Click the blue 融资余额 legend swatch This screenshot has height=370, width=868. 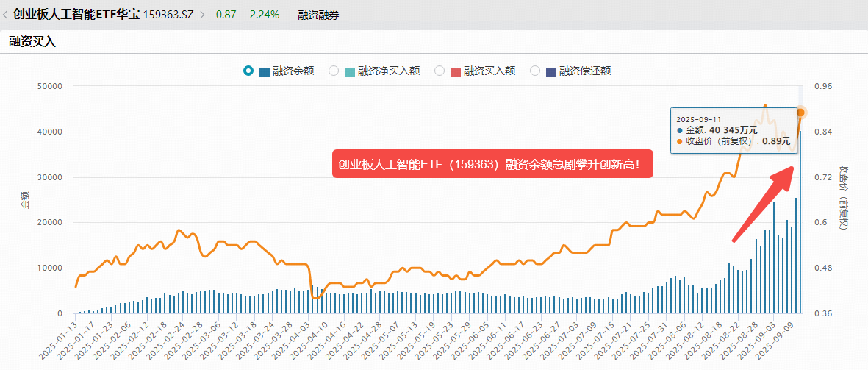click(264, 71)
